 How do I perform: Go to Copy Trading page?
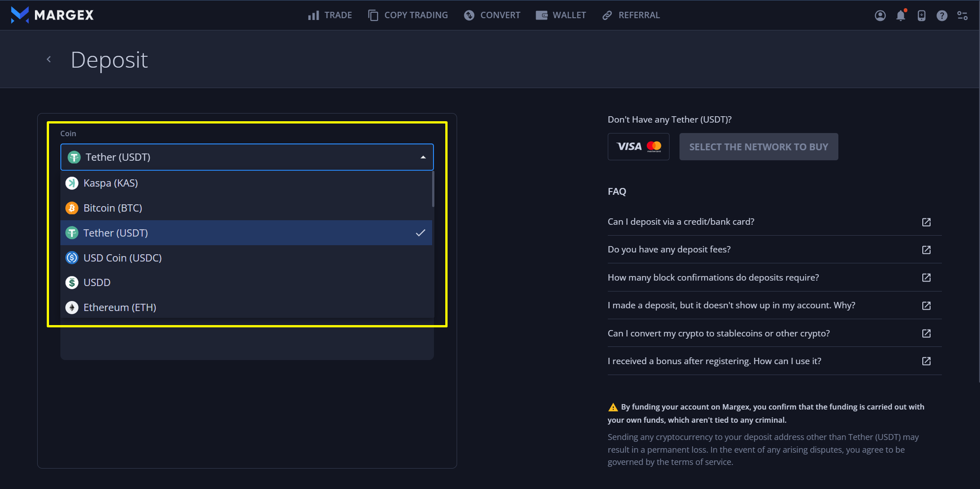pyautogui.click(x=408, y=15)
